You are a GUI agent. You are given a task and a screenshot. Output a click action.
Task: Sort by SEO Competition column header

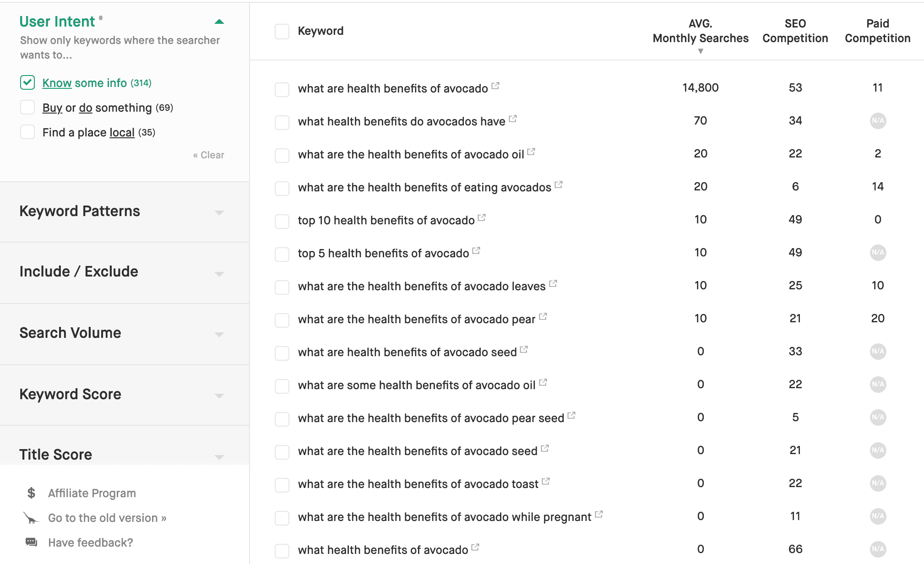(795, 31)
